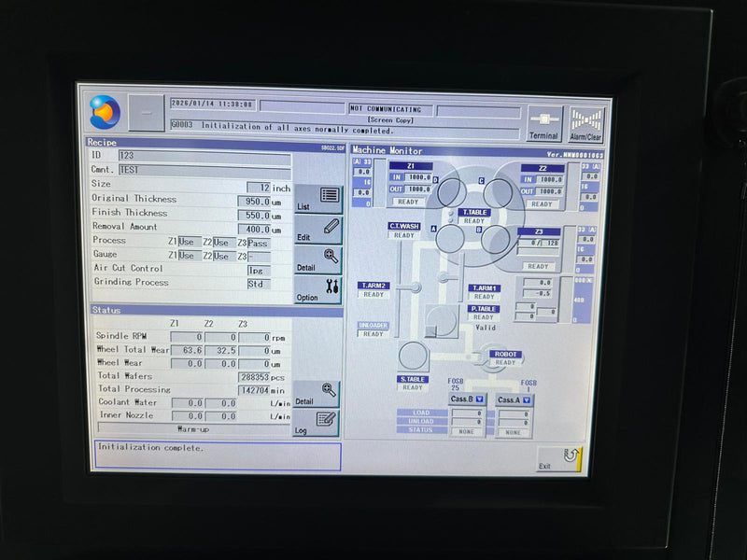Click the date-time display at top

pos(213,104)
